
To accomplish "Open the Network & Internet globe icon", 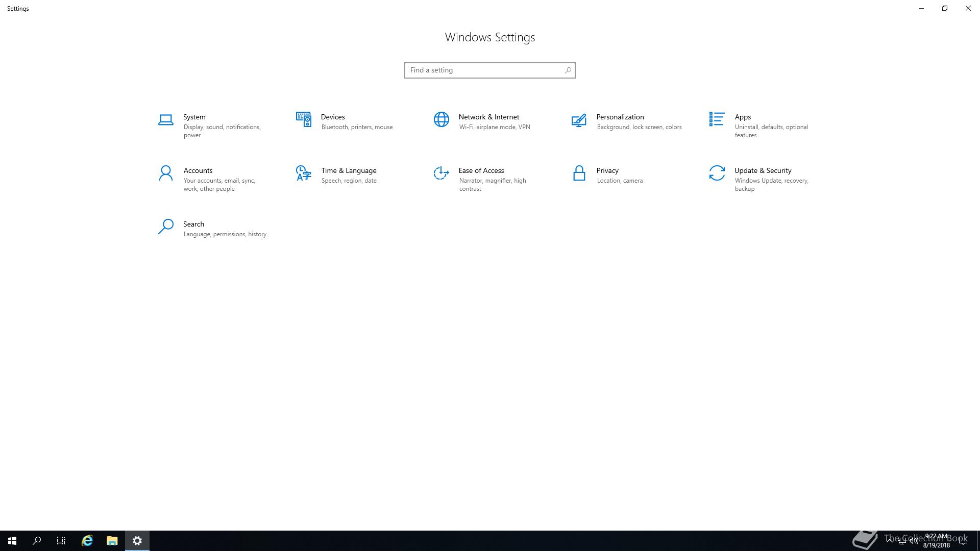I will (442, 119).
